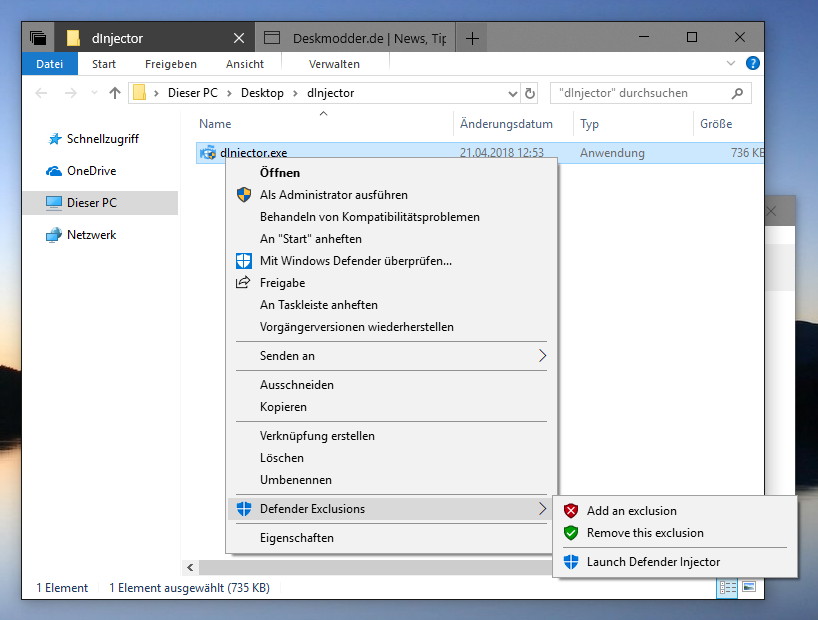Switch to large icons view in status bar
This screenshot has height=620, width=818.
tap(749, 588)
